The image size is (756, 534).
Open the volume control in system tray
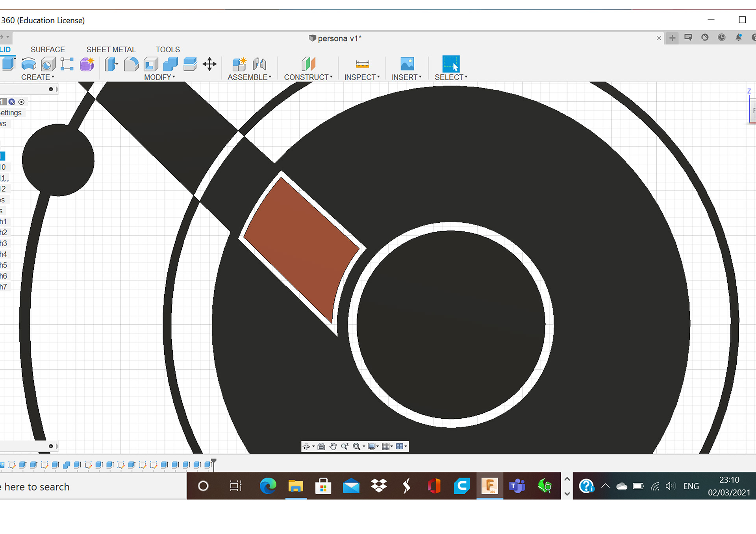click(x=670, y=486)
